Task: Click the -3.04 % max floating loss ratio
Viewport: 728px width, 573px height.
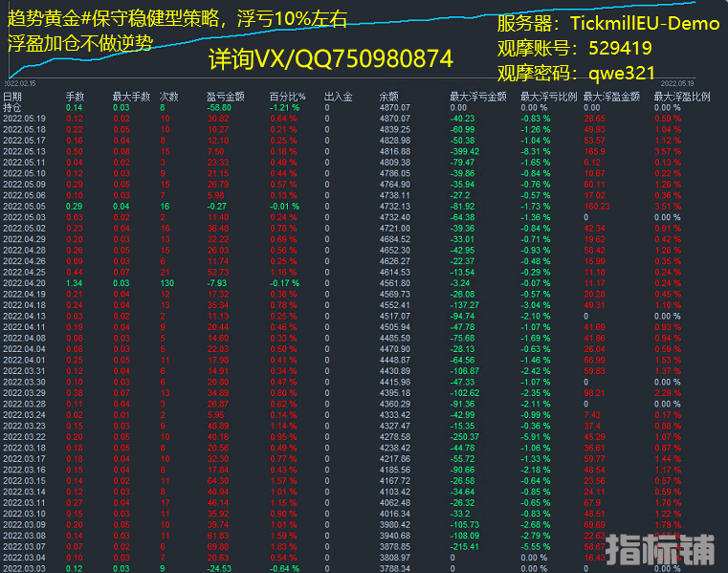Action: [x=536, y=305]
